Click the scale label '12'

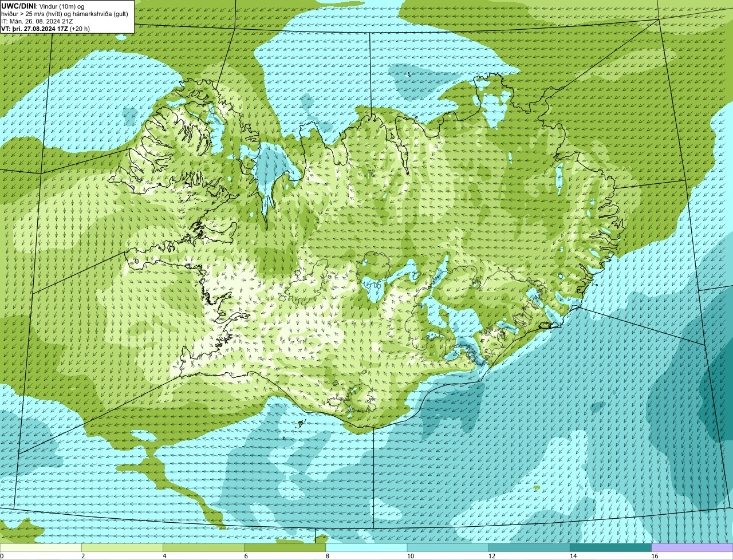point(491,556)
